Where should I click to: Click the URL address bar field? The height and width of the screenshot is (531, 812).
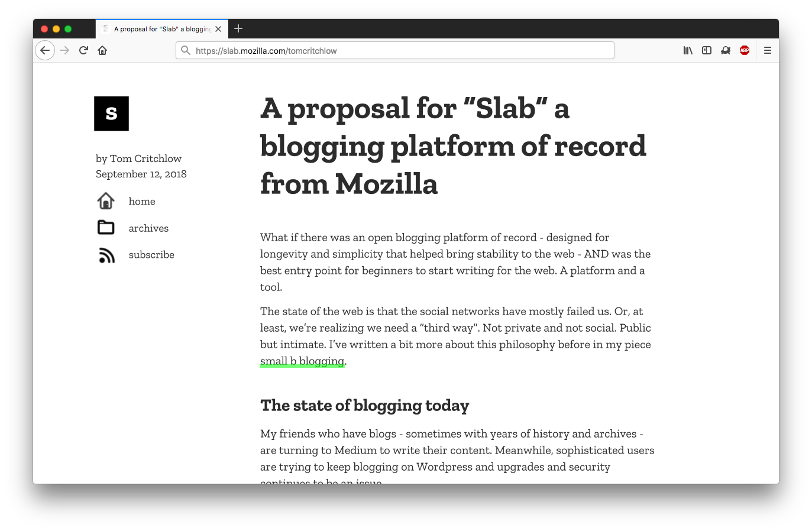pyautogui.click(x=394, y=50)
